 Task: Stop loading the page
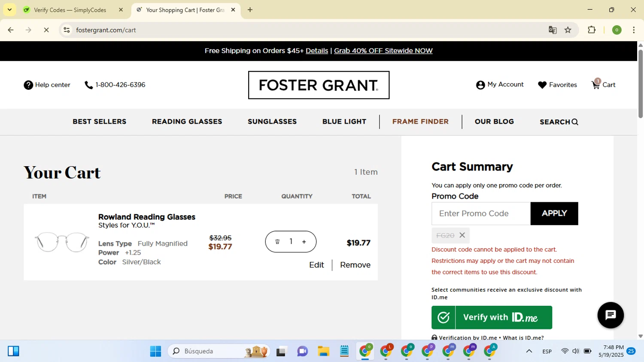[x=46, y=30]
